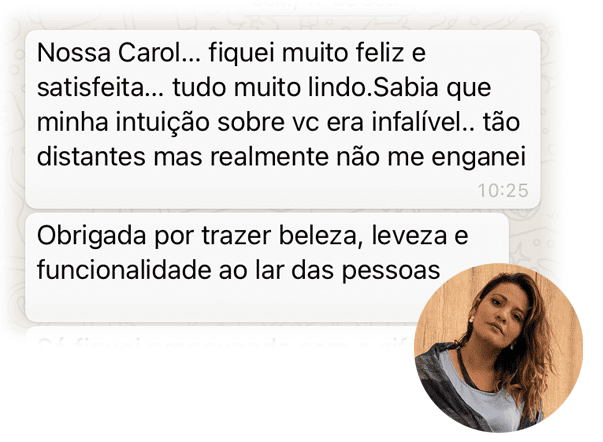Click the word 'leveza' in the second message
Image resolution: width=603 pixels, height=442 pixels.
[409, 235]
